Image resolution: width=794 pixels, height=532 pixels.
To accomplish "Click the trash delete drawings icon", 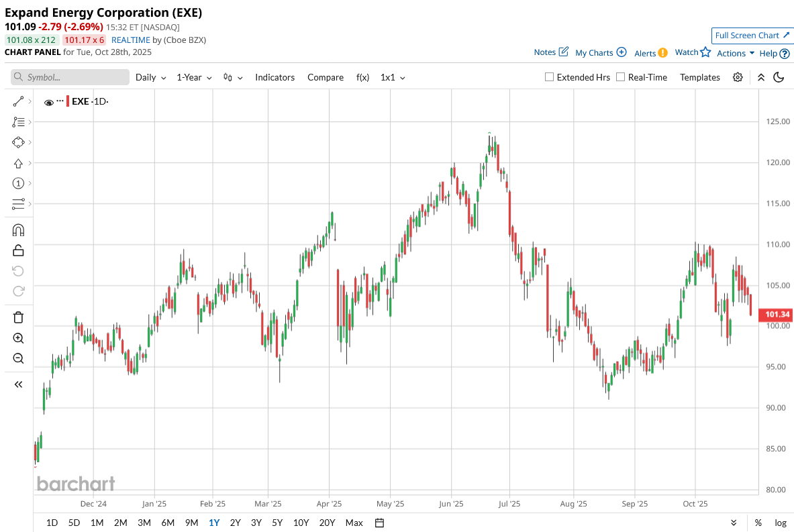I will 18,317.
